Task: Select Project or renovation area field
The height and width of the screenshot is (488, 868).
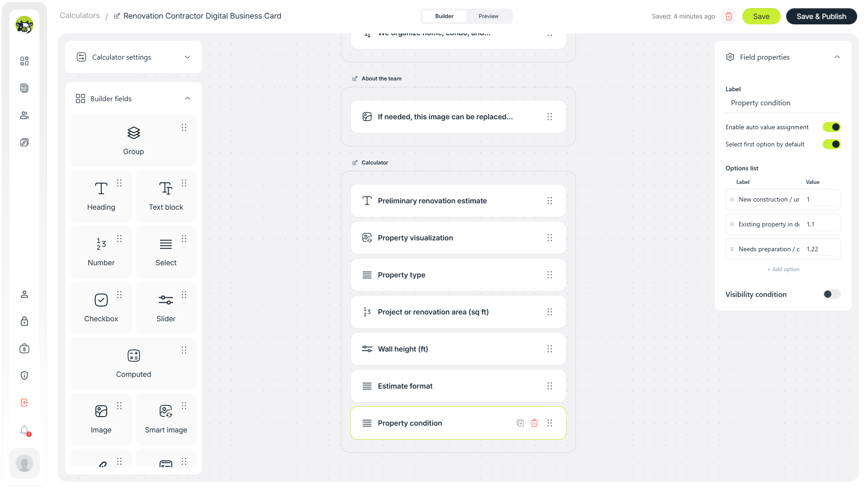Action: coord(458,312)
